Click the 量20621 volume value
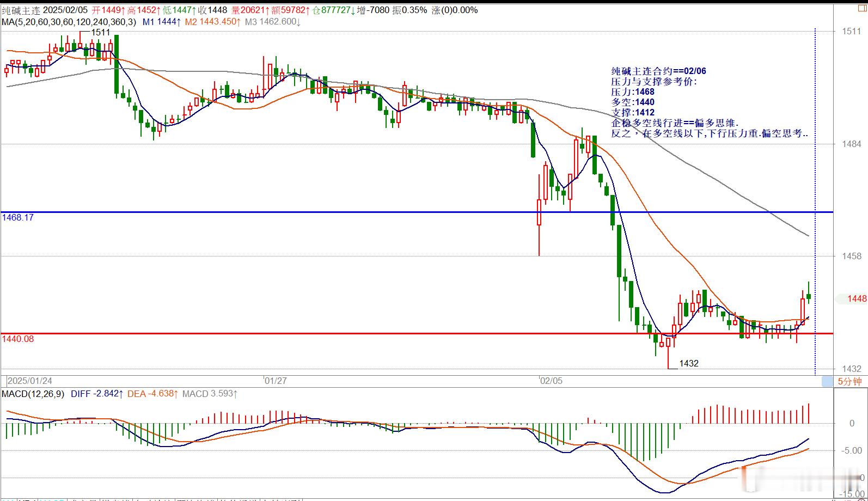 pyautogui.click(x=251, y=10)
